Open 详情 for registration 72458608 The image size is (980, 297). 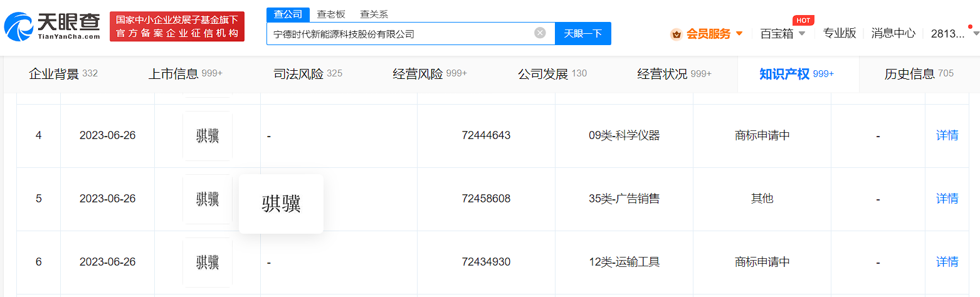click(x=947, y=199)
